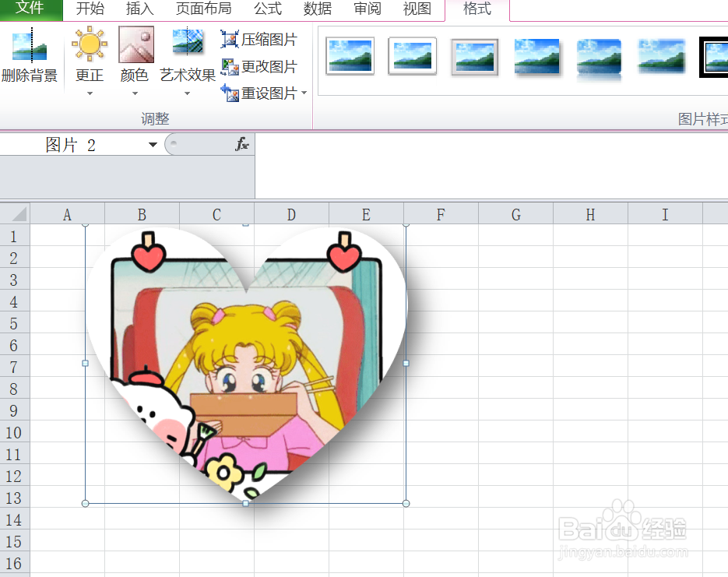Apply the fourth picture style with drop shadow
This screenshot has width=728, height=577.
(537, 57)
